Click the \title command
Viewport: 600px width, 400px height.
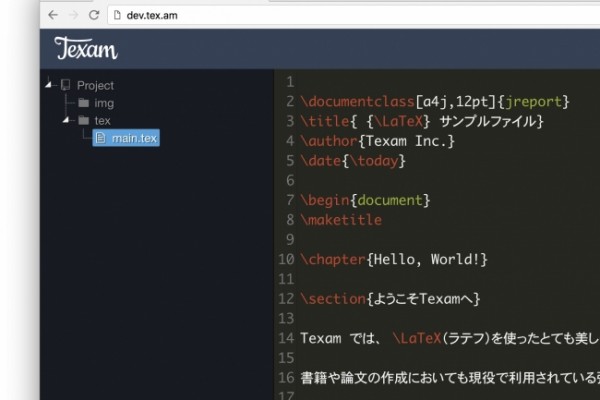point(325,121)
